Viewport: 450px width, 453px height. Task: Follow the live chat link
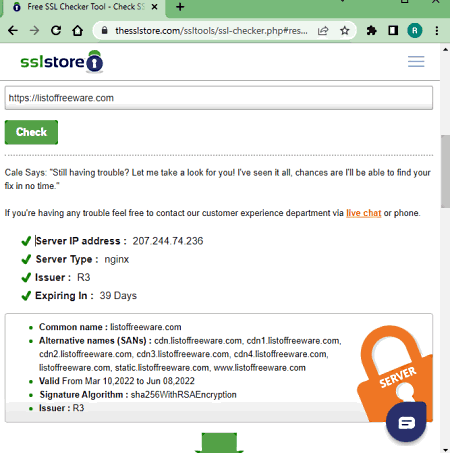point(363,213)
